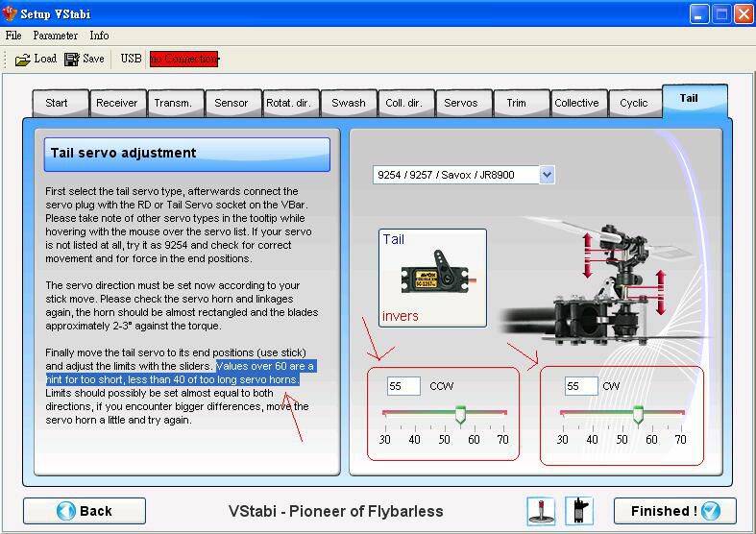
Task: Click the CCW limit value field
Action: [403, 386]
